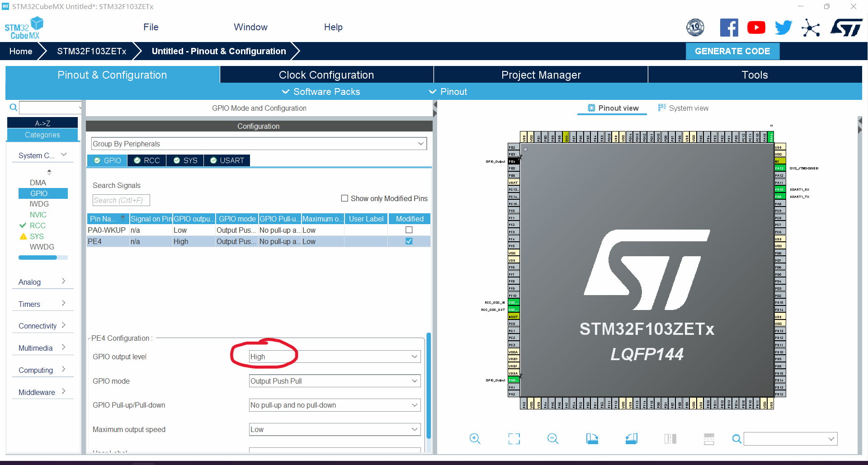The image size is (868, 465).
Task: Select PA10 USART1_RX pin on chip
Action: click(x=780, y=189)
